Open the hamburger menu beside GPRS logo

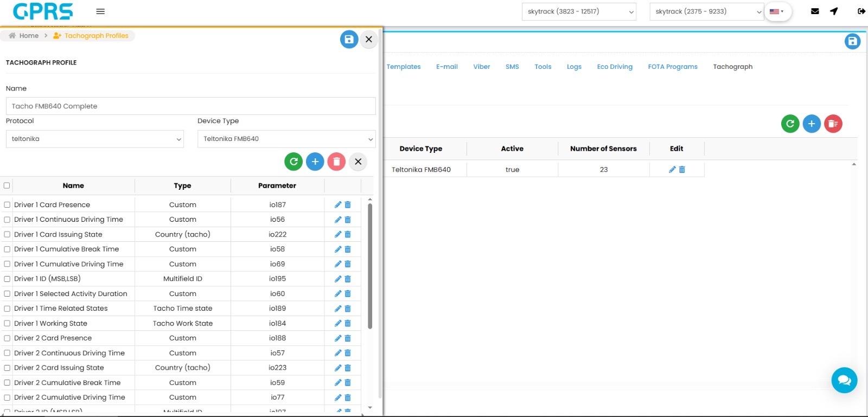point(100,11)
